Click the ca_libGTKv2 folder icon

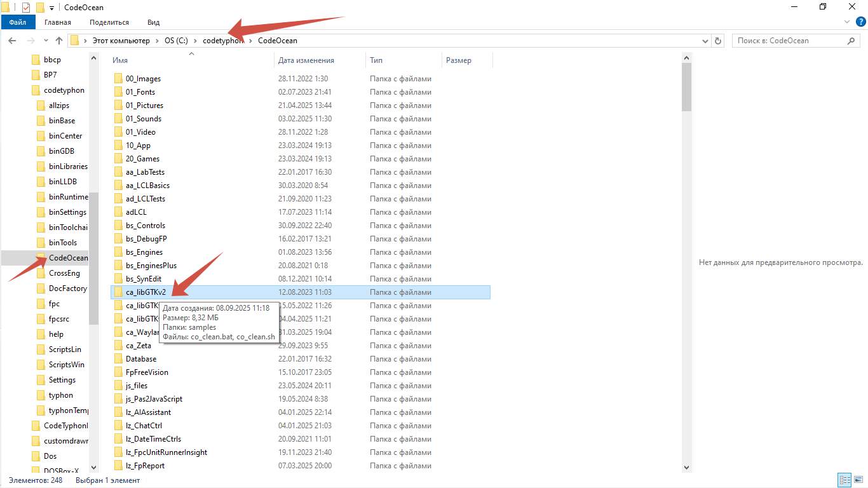118,292
